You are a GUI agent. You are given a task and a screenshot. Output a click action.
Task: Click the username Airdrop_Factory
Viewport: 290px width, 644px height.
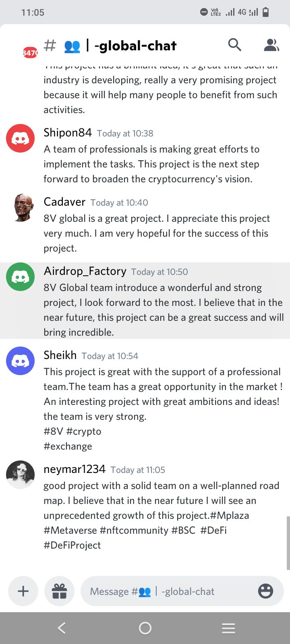point(85,271)
